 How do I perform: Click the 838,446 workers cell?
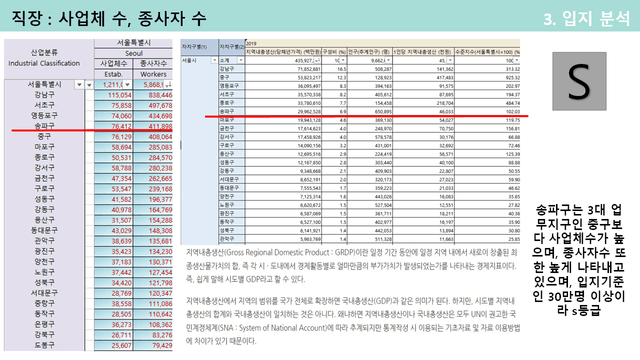point(153,95)
